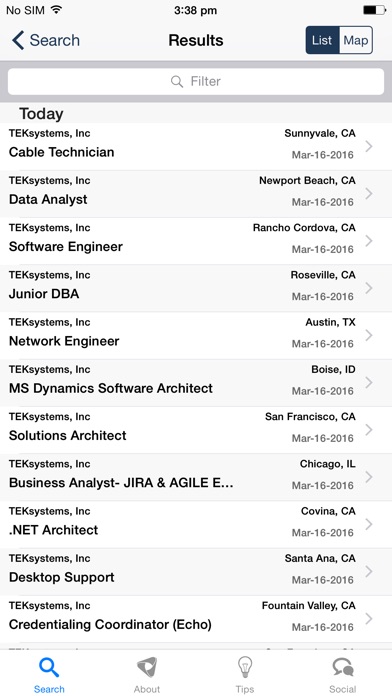Open the About tab icon
Viewport: 392px width, 696px height.
point(147,667)
